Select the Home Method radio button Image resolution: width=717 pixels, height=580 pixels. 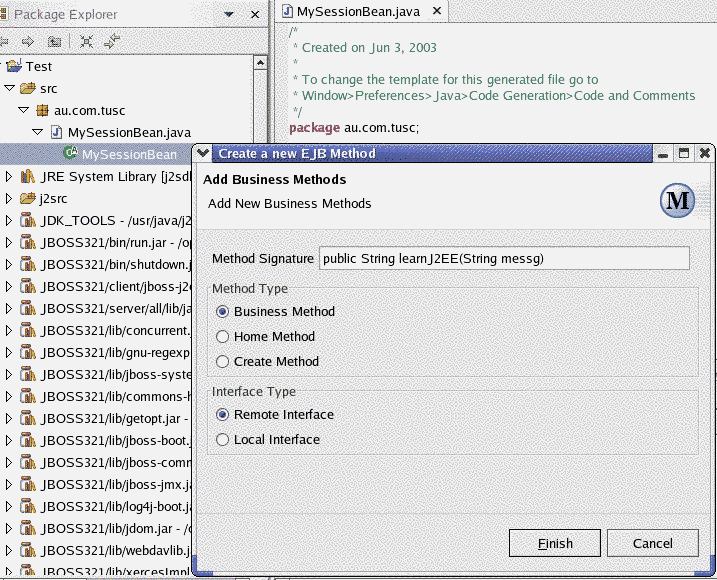click(223, 337)
